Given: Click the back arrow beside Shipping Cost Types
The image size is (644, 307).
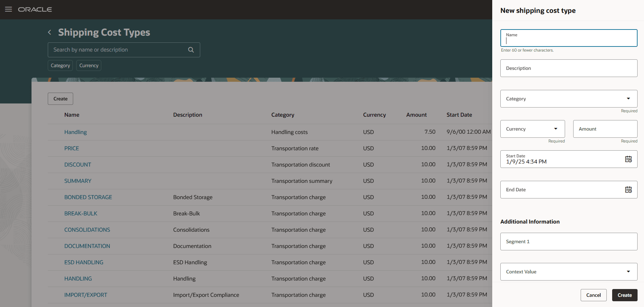Looking at the screenshot, I should tap(49, 32).
